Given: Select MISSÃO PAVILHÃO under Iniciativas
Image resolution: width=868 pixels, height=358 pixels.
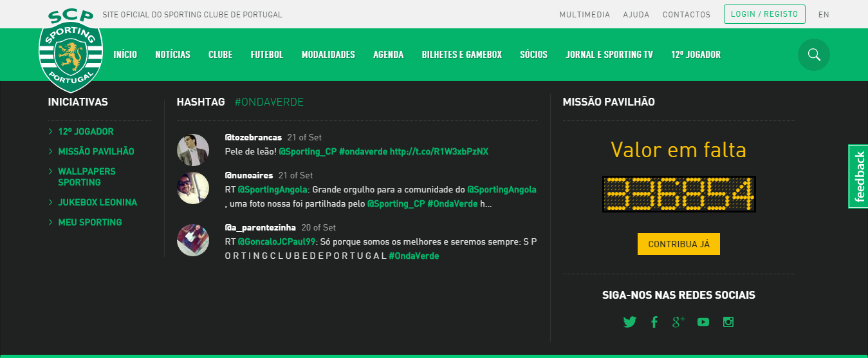Looking at the screenshot, I should 96,151.
